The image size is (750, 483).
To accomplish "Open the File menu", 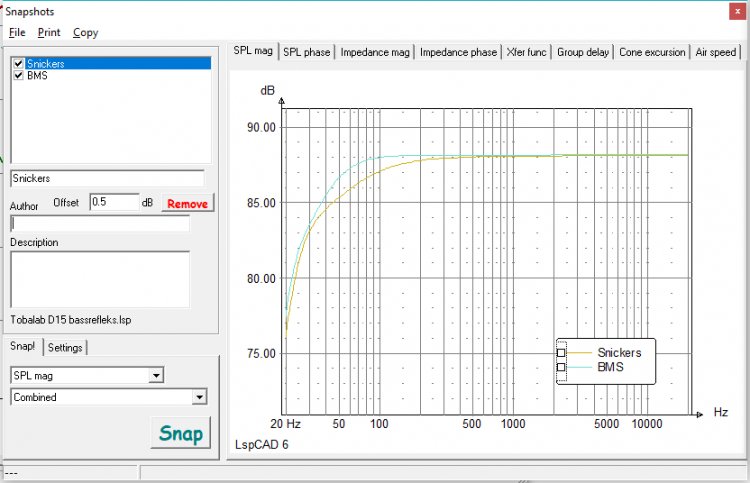I will point(17,32).
